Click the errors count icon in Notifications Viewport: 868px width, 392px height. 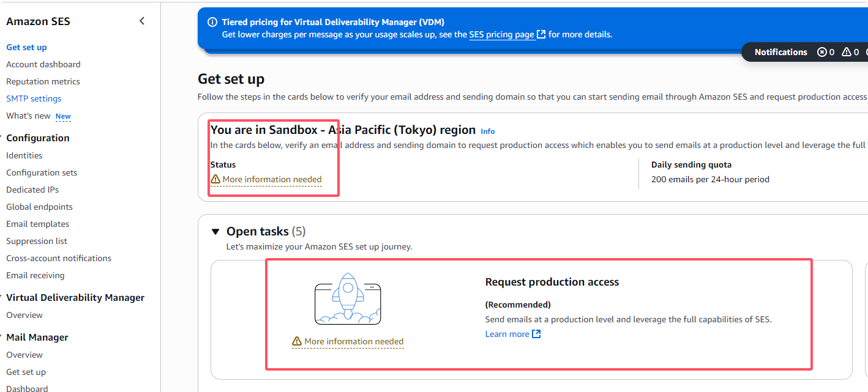coord(821,52)
